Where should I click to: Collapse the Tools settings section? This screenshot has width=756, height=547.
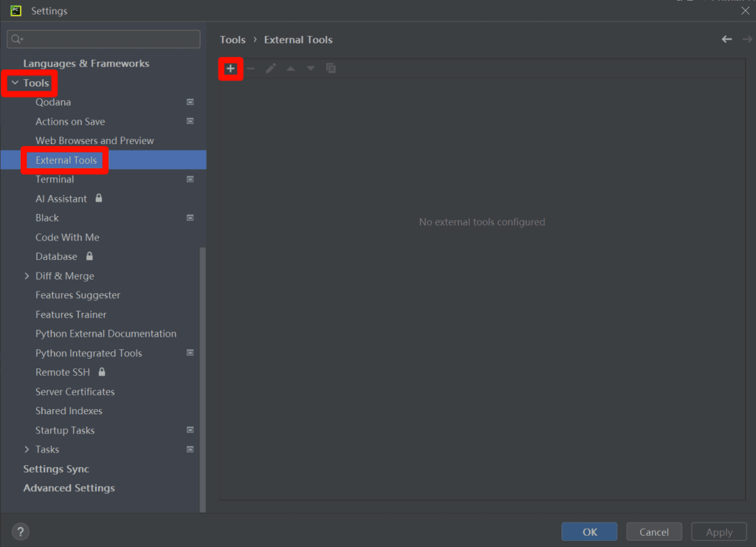click(x=15, y=83)
